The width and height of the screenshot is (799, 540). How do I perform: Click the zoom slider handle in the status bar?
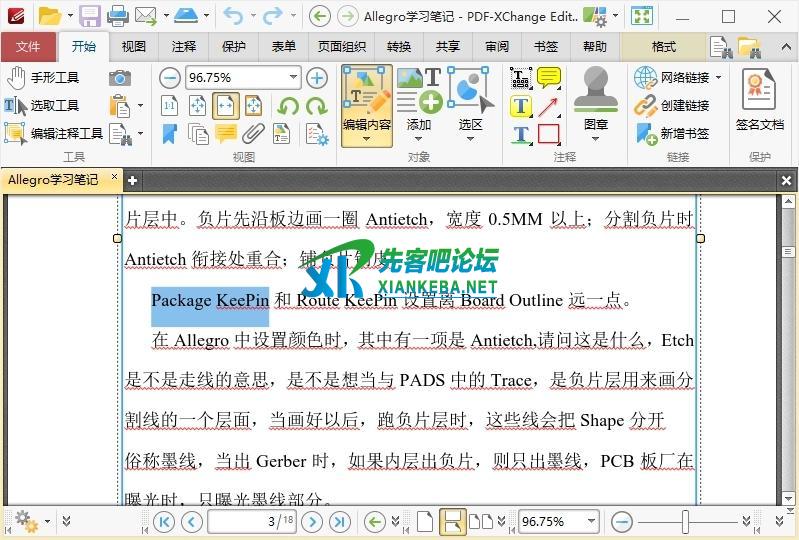coord(685,521)
